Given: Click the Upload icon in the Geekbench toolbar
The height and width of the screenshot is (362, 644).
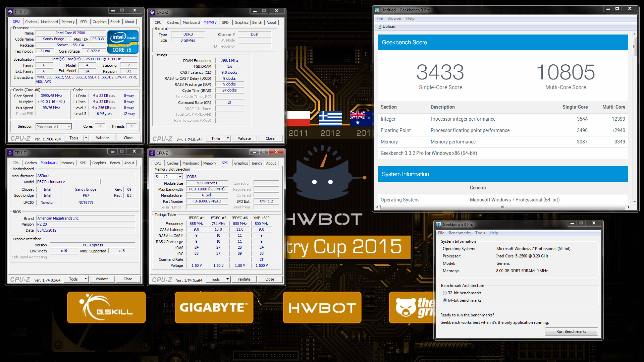Looking at the screenshot, I should pyautogui.click(x=379, y=26).
